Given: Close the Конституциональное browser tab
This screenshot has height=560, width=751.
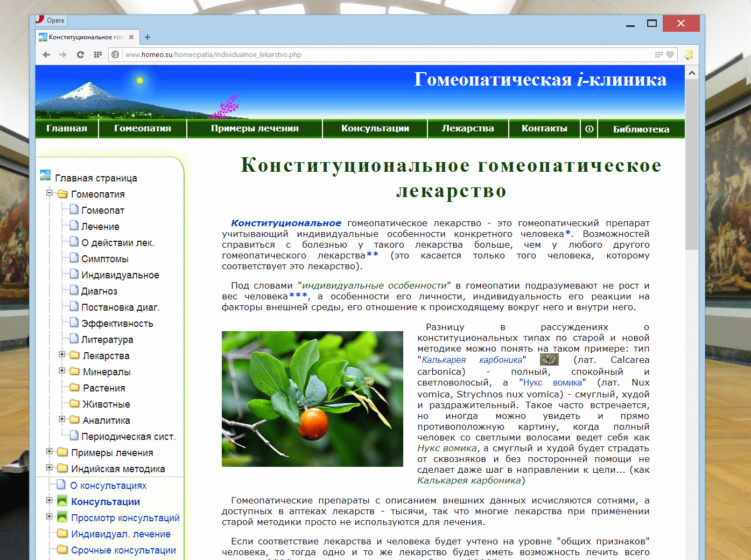Looking at the screenshot, I should click(131, 37).
